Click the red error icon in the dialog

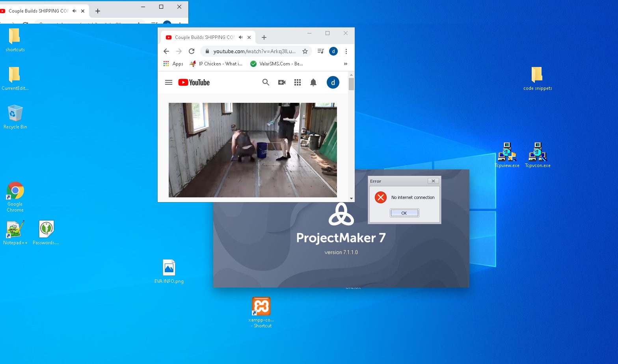[x=381, y=197]
